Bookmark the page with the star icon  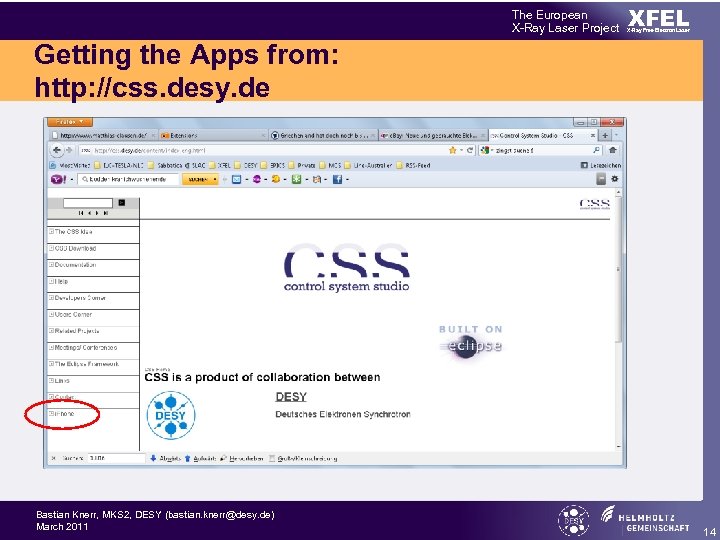(453, 150)
